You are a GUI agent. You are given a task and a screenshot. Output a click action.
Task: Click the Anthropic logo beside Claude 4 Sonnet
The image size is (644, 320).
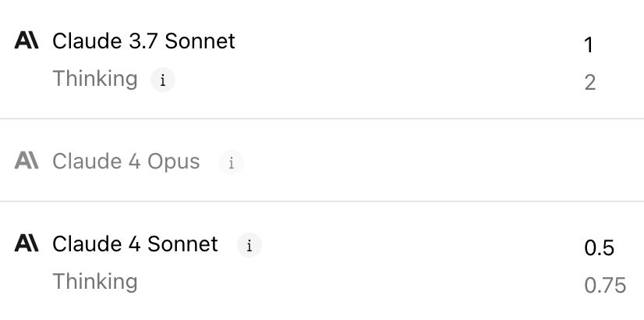tap(27, 244)
